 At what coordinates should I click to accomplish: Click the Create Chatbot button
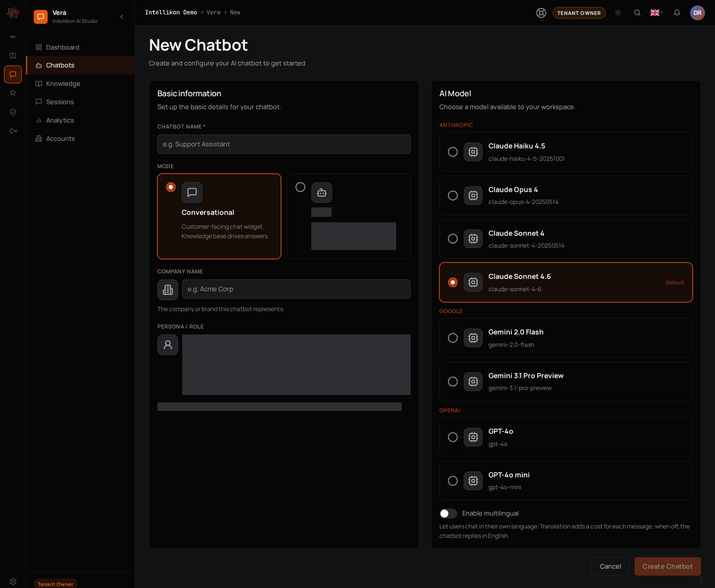coord(667,566)
